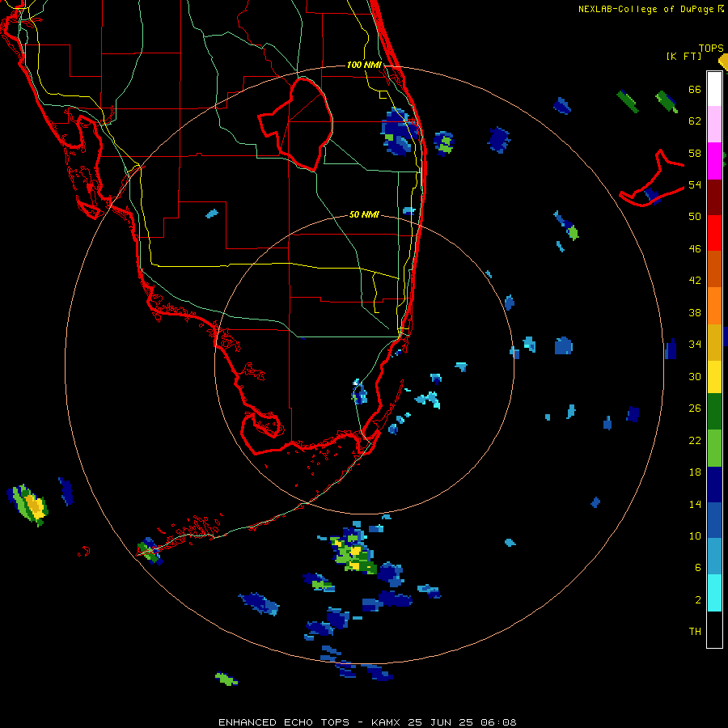728x728 pixels.
Task: Click the "TH" legend label
Action: 695,632
